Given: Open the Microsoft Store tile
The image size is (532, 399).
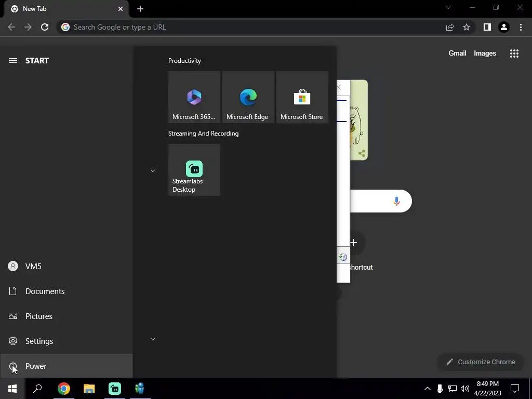Looking at the screenshot, I should 302,97.
